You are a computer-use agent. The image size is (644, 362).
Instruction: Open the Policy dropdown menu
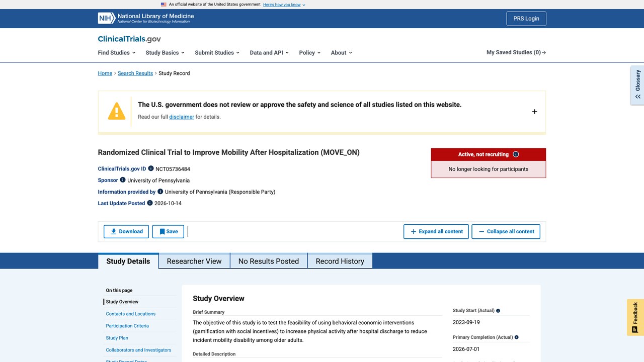click(x=309, y=52)
